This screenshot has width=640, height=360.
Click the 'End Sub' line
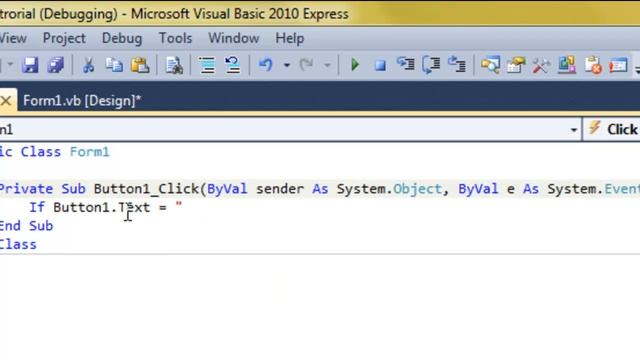(27, 226)
